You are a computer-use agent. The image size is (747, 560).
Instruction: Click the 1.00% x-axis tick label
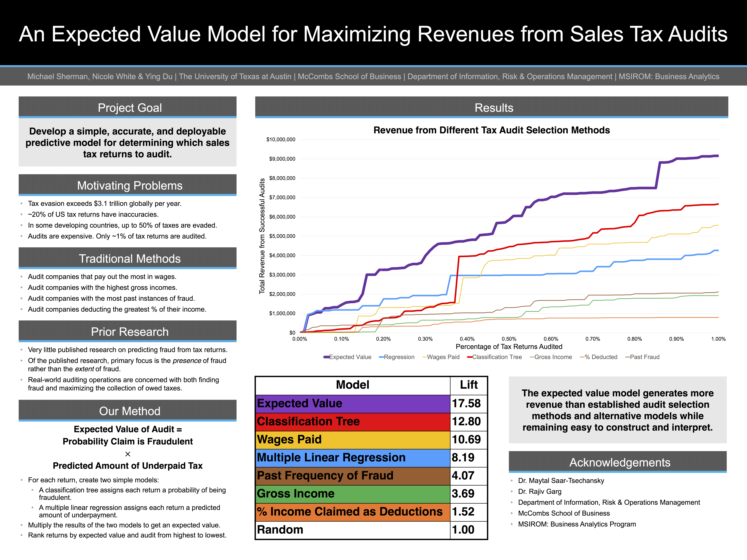(718, 339)
